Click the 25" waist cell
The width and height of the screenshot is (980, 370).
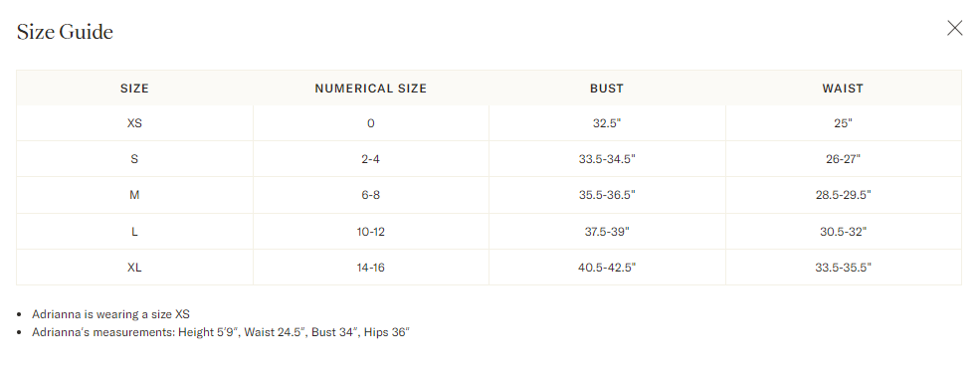pos(843,123)
